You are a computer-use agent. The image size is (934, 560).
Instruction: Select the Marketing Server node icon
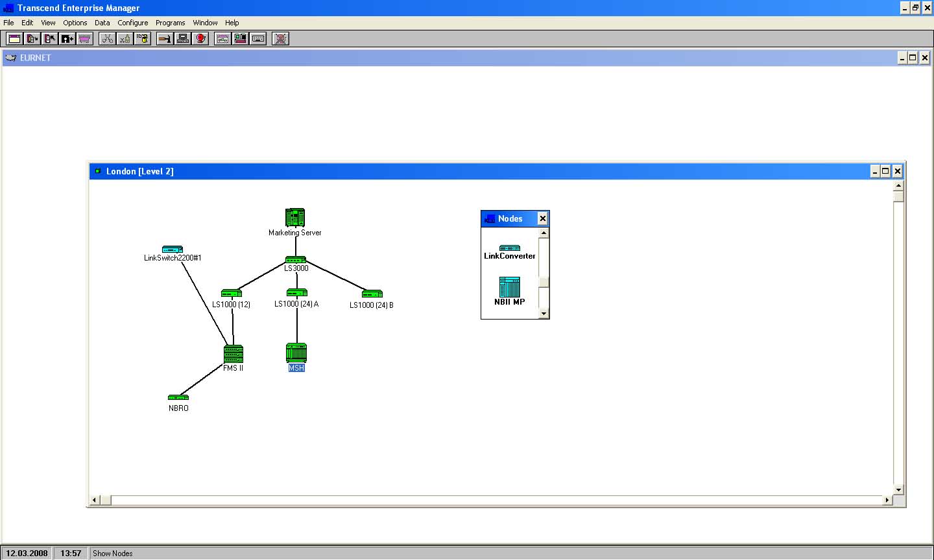(x=295, y=218)
